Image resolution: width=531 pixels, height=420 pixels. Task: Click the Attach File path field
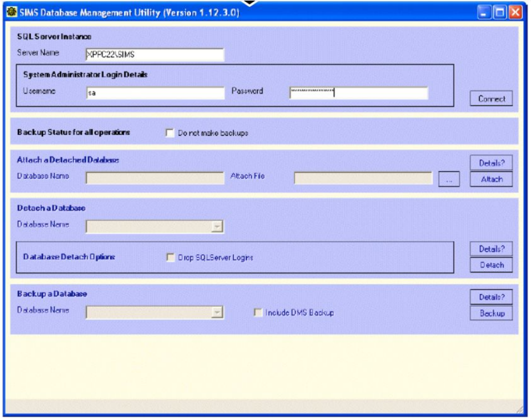point(363,178)
